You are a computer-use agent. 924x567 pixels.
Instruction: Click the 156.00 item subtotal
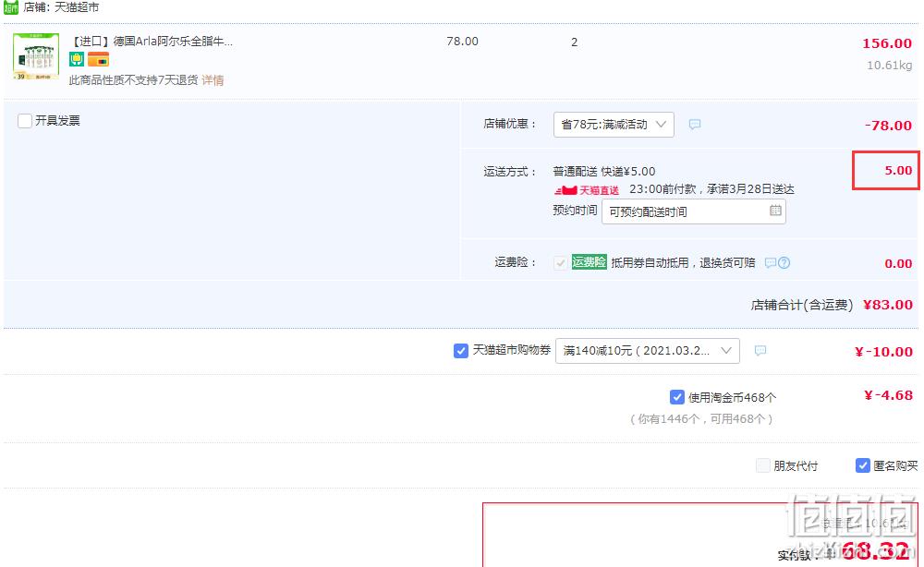click(x=887, y=43)
